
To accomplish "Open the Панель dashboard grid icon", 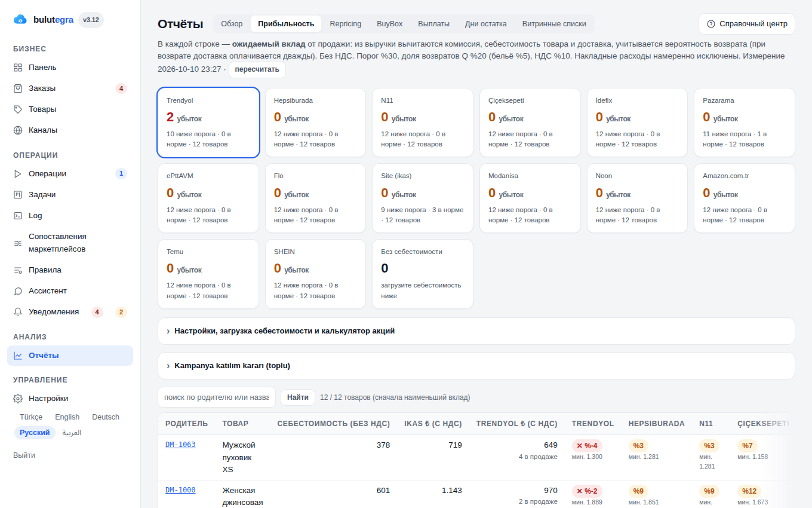I will [18, 68].
